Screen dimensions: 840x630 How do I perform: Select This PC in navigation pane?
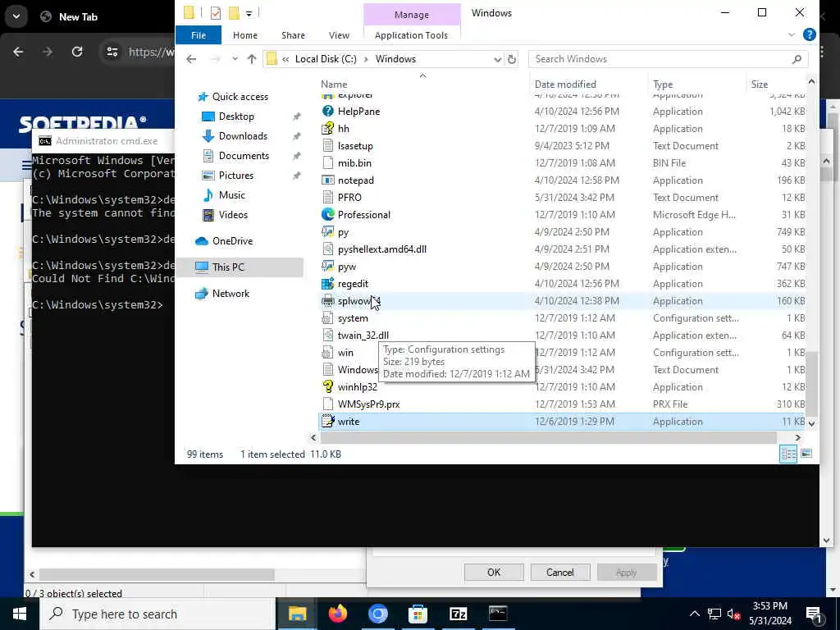[240, 267]
